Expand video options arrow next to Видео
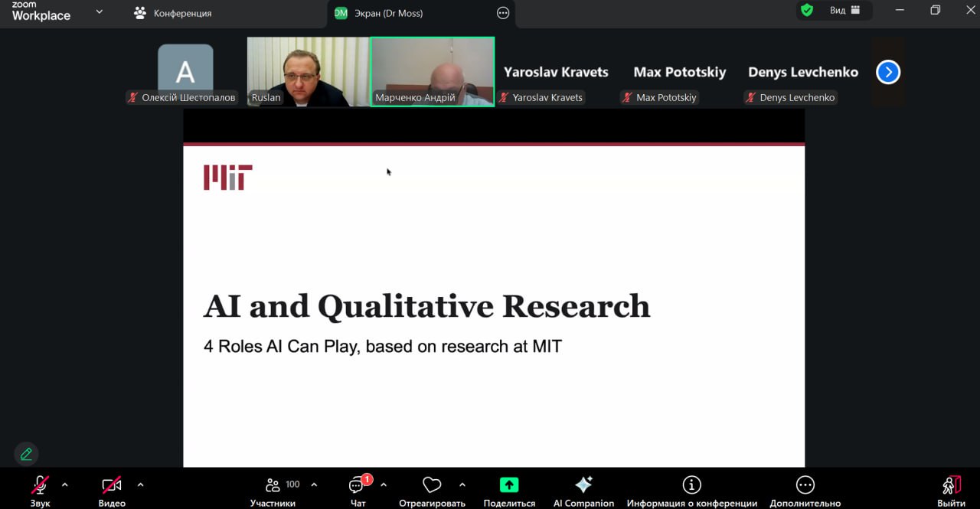The width and height of the screenshot is (980, 509). pos(140,485)
